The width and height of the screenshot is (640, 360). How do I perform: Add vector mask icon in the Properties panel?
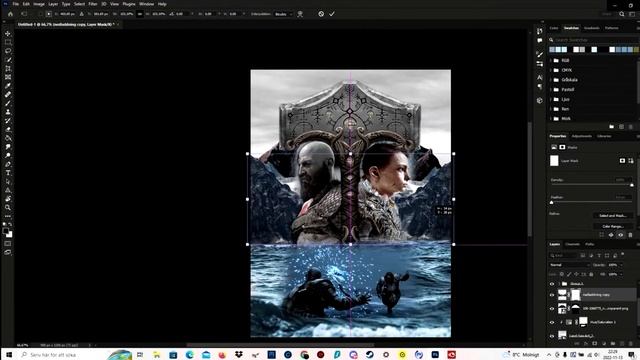tap(631, 161)
